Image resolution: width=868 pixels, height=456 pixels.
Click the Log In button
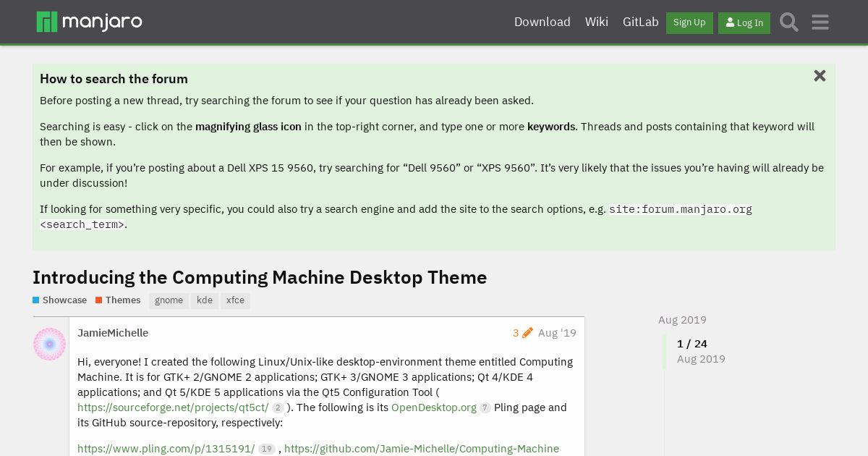744,22
